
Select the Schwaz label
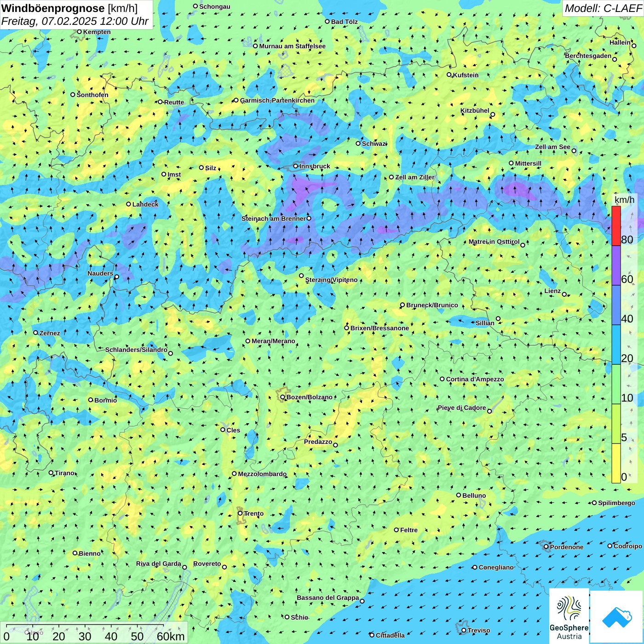coord(374,144)
